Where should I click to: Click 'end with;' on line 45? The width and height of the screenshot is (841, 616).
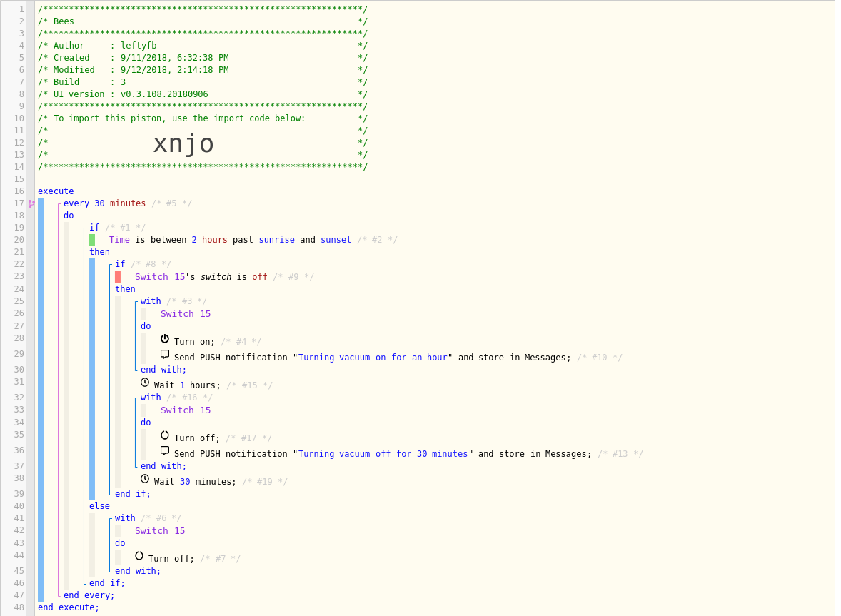pos(138,571)
